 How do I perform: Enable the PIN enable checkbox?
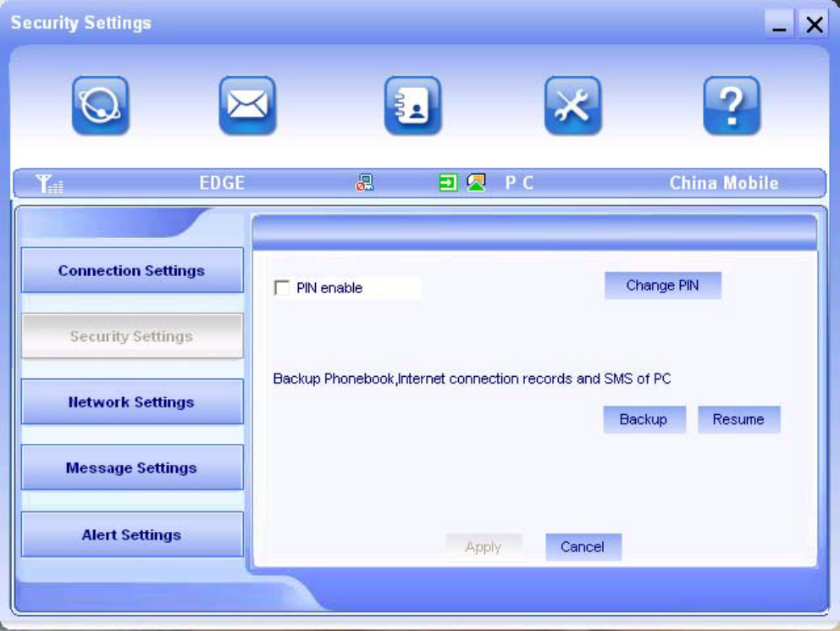coord(282,288)
